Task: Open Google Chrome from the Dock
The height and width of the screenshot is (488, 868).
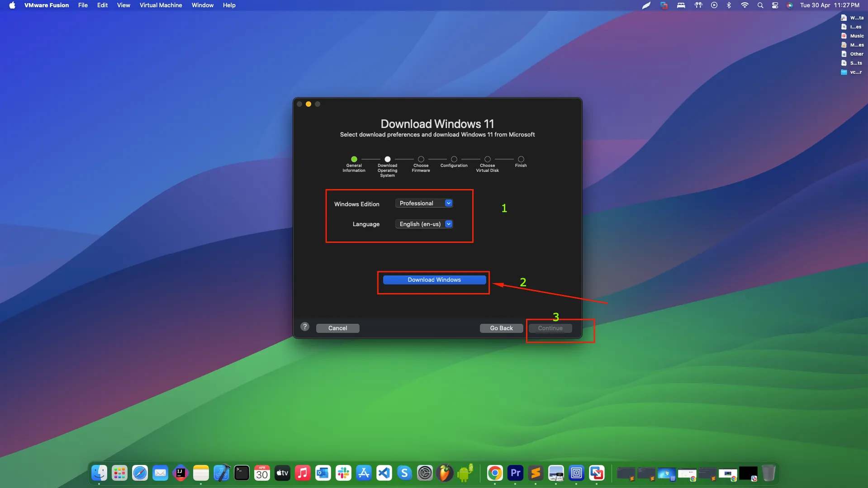Action: [x=495, y=473]
